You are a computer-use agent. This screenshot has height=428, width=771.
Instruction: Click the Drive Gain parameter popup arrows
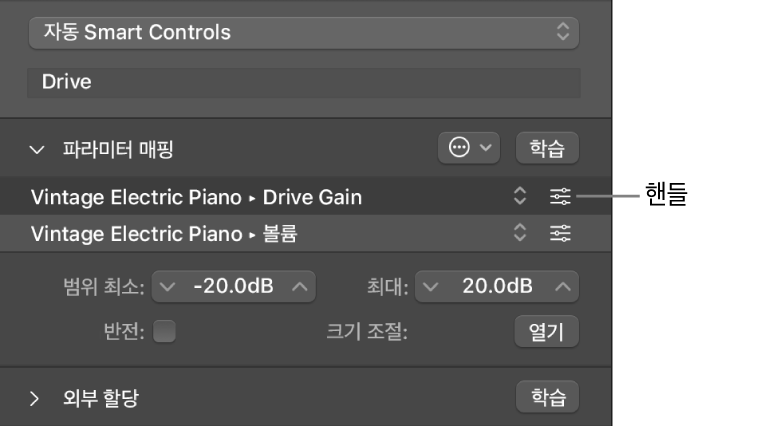(519, 197)
